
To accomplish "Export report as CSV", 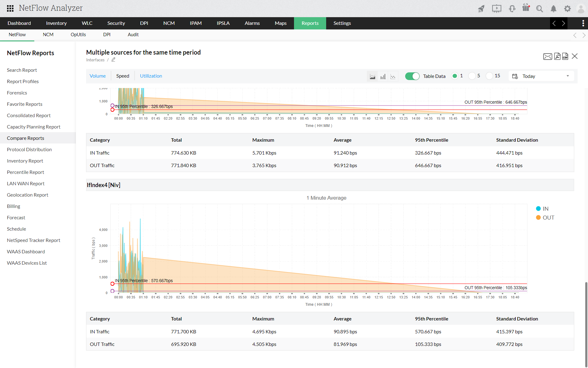I will tap(565, 56).
